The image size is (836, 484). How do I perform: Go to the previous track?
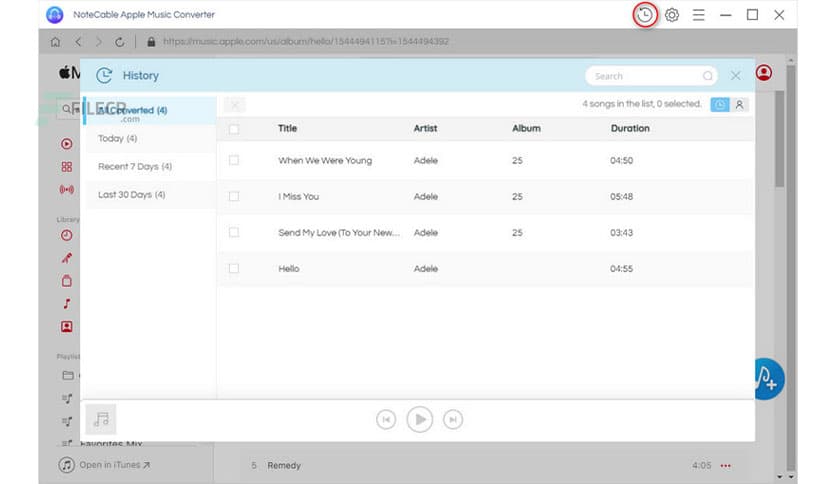point(386,420)
